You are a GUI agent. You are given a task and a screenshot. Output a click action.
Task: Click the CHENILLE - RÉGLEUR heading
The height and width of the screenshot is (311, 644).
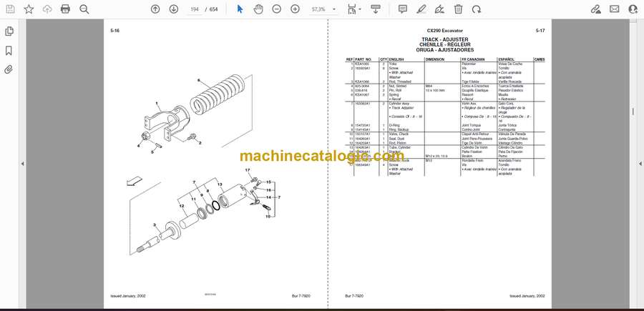(x=445, y=45)
